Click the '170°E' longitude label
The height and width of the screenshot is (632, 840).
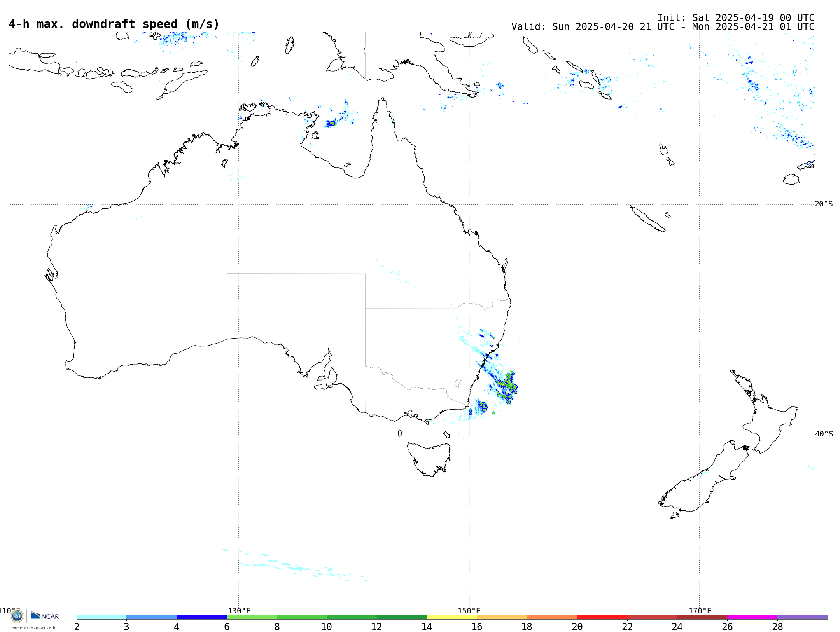click(x=700, y=611)
